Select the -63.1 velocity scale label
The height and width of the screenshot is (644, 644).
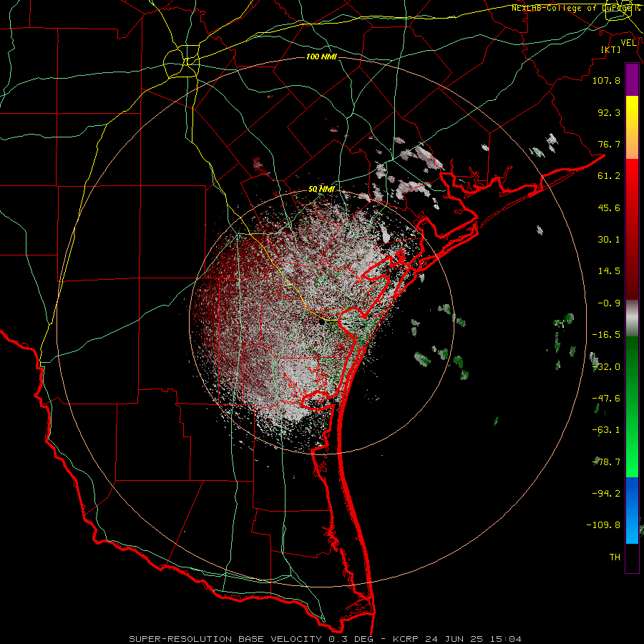pos(606,430)
